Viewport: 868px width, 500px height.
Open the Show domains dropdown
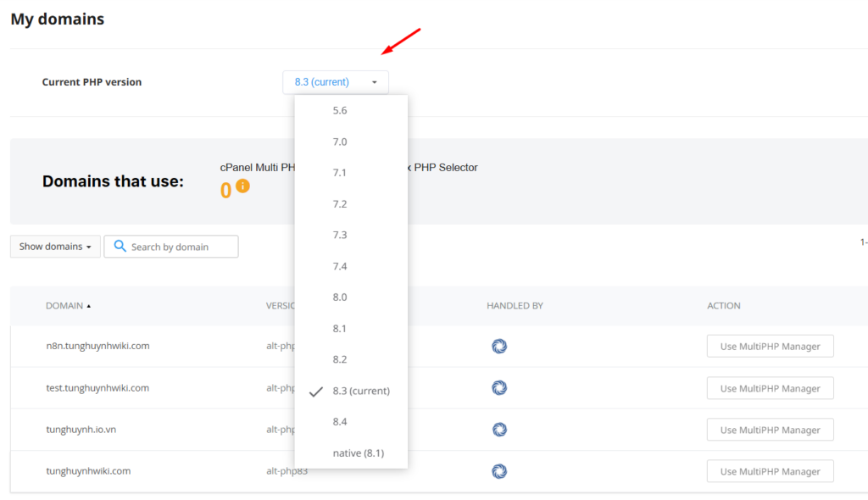coord(55,247)
